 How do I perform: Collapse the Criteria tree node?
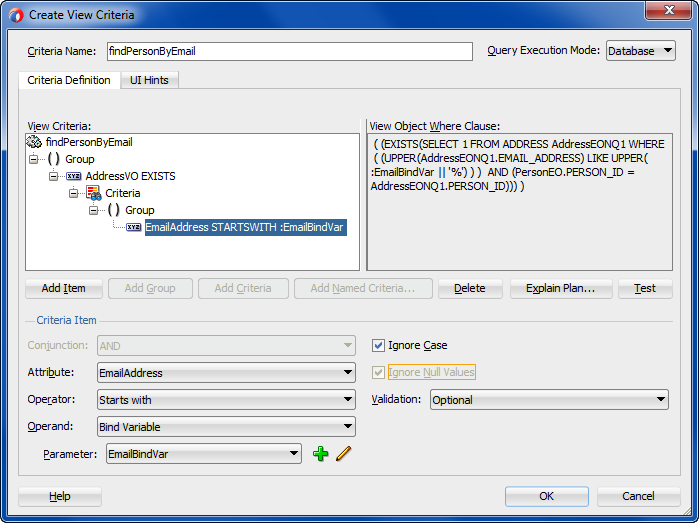pos(74,193)
